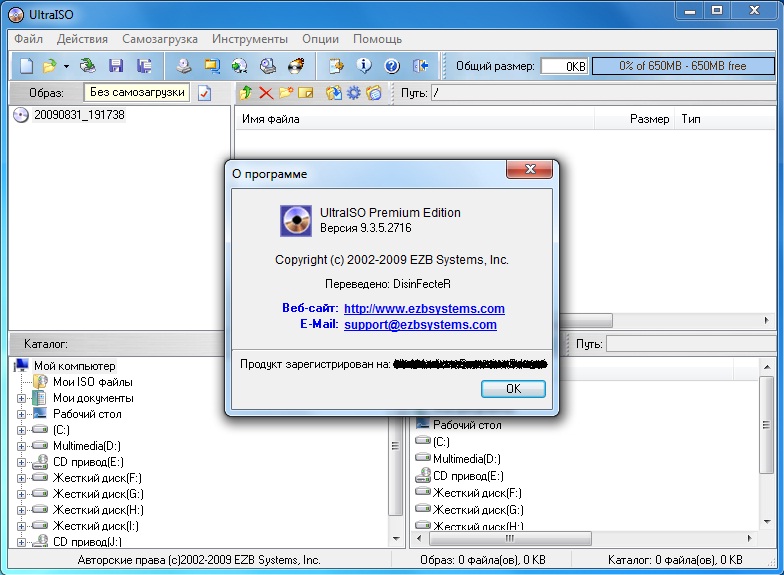This screenshot has width=784, height=575.
Task: Select Жесткий диск(F:) in the right file list
Action: [477, 493]
